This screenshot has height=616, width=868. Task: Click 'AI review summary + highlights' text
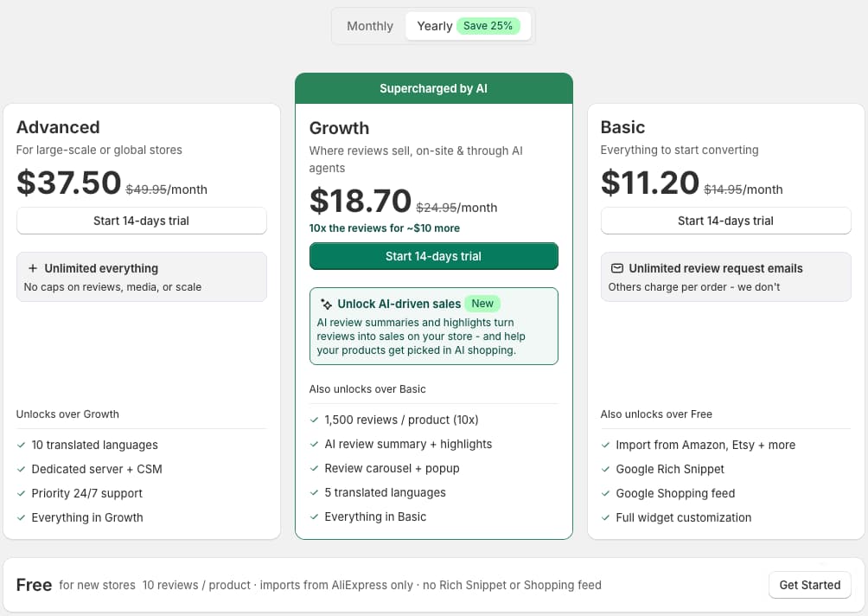(408, 445)
